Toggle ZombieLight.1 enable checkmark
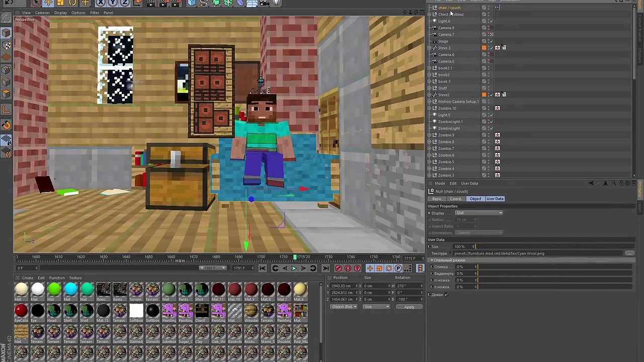This screenshot has width=644, height=362. click(492, 122)
